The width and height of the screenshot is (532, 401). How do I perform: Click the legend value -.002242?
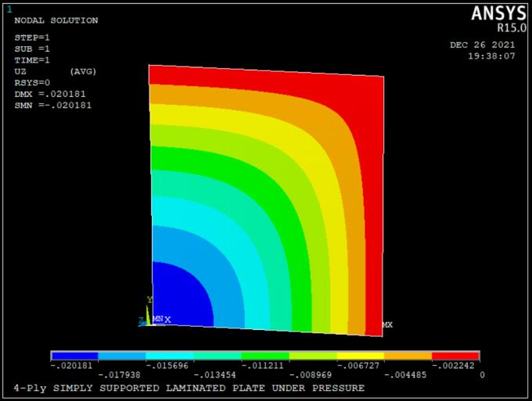(x=453, y=365)
